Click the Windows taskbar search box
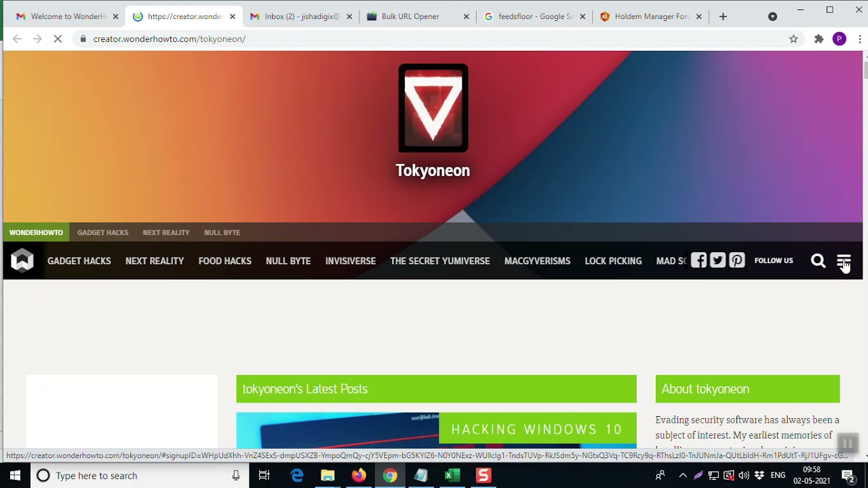This screenshot has height=488, width=868. tap(139, 476)
